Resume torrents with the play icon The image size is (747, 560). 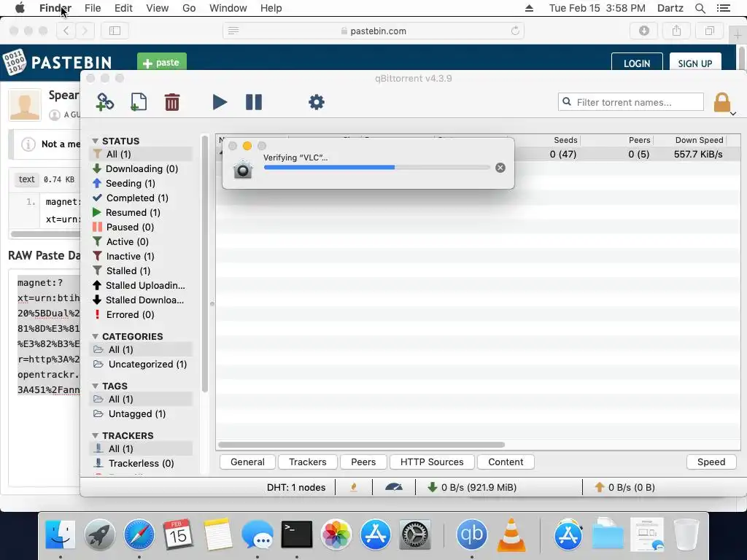pos(219,102)
